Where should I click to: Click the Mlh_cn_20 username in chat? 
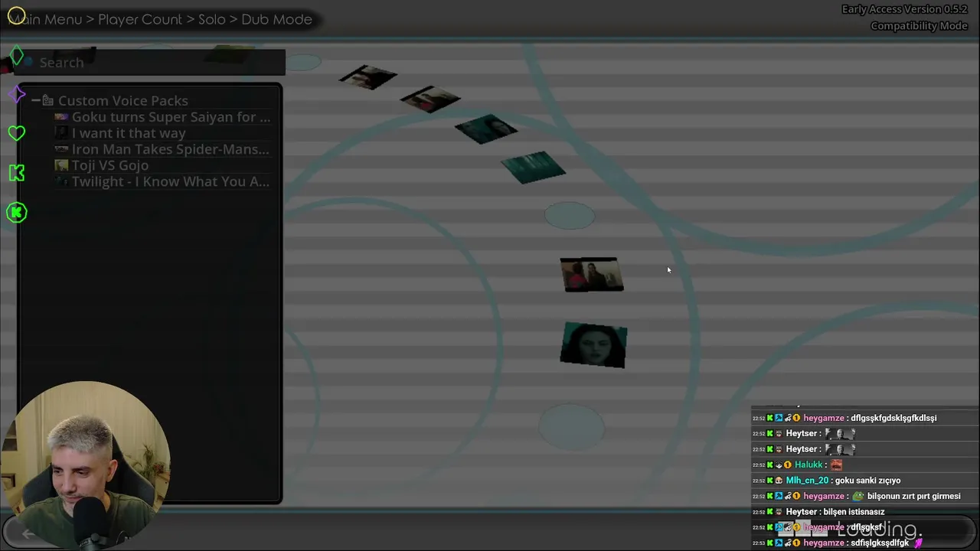tap(807, 481)
